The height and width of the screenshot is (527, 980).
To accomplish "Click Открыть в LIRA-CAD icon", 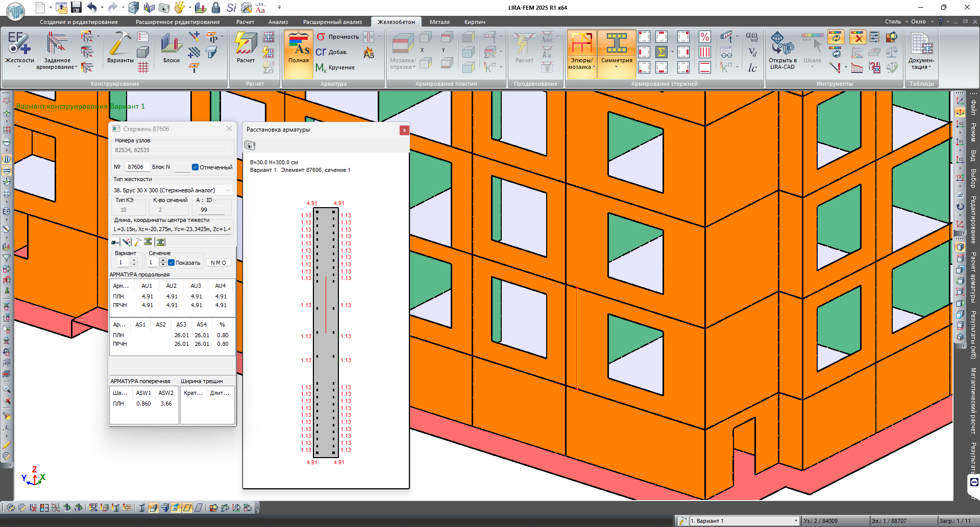I will click(782, 44).
